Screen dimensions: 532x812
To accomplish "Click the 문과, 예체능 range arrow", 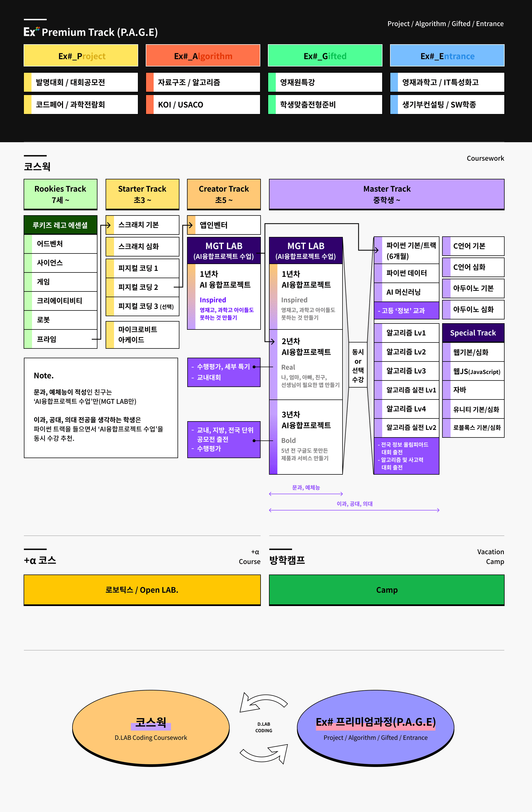I will 306,494.
